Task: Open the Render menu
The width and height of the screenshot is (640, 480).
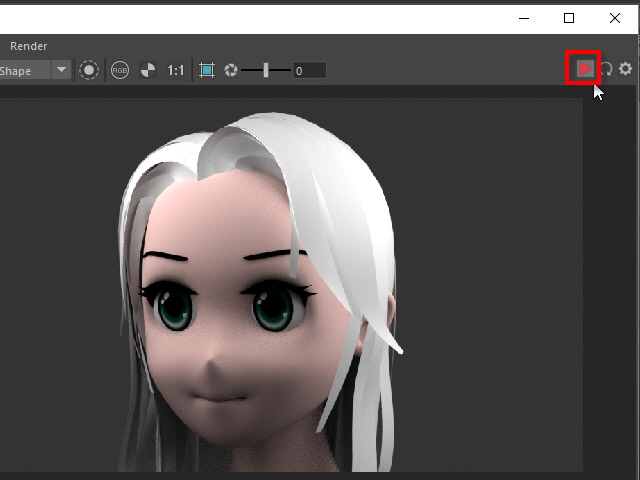Action: pyautogui.click(x=28, y=46)
